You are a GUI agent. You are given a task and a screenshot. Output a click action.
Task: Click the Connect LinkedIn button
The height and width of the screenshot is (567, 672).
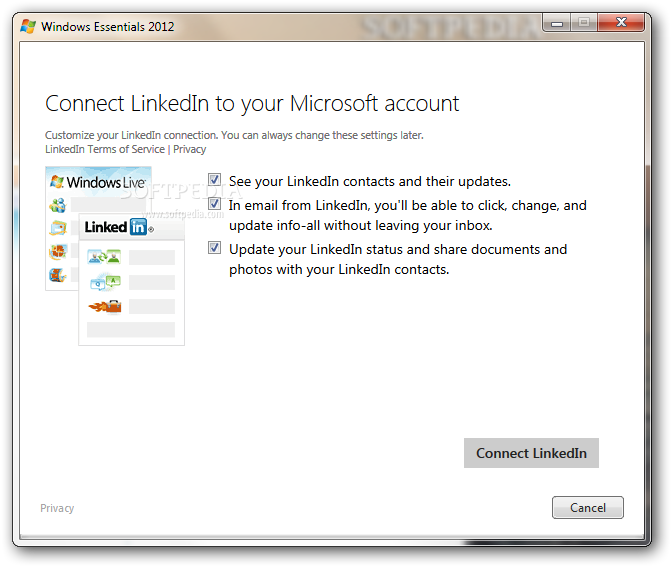531,453
